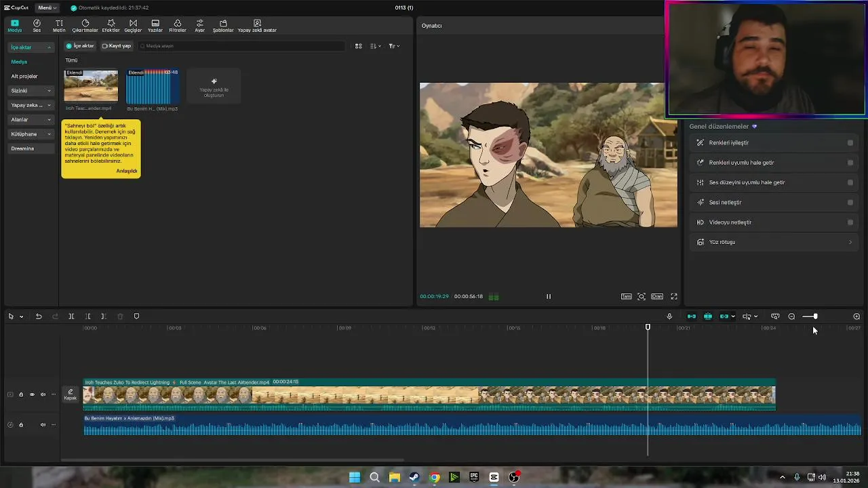Open the Efektler effects tab
This screenshot has width=868, height=488.
coord(111,26)
